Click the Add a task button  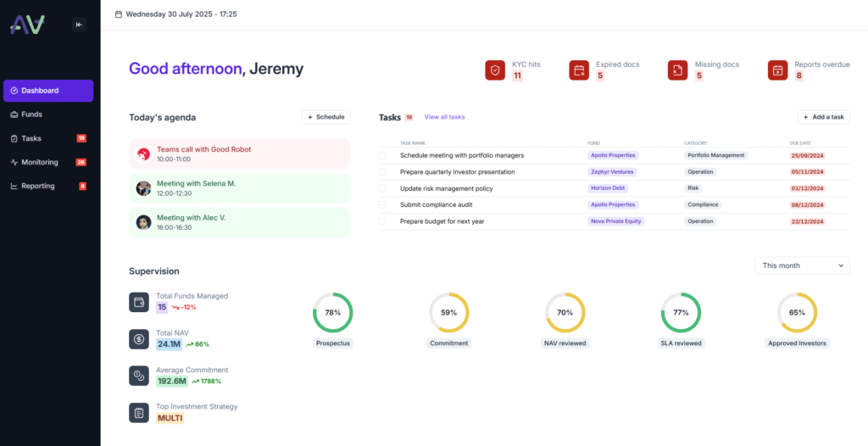coord(823,117)
